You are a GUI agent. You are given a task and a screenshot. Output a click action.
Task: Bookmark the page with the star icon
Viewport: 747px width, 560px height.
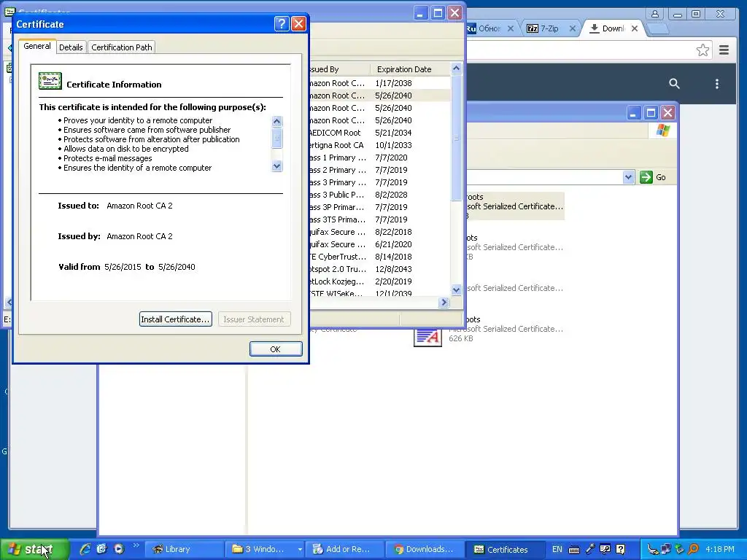click(703, 50)
